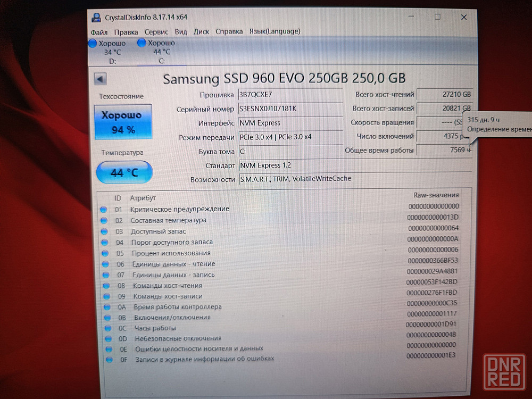Select the Включения/отключения attribute row

[280, 316]
